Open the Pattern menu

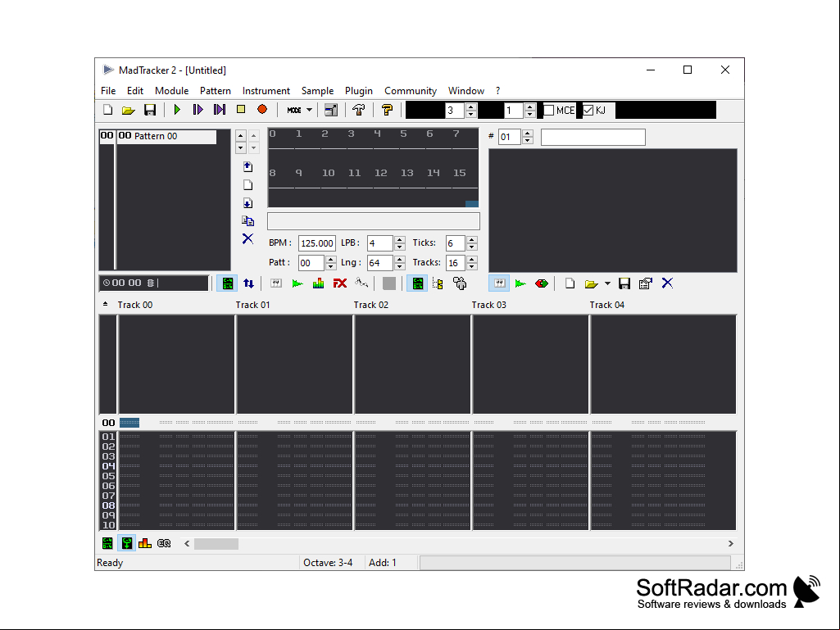click(216, 91)
